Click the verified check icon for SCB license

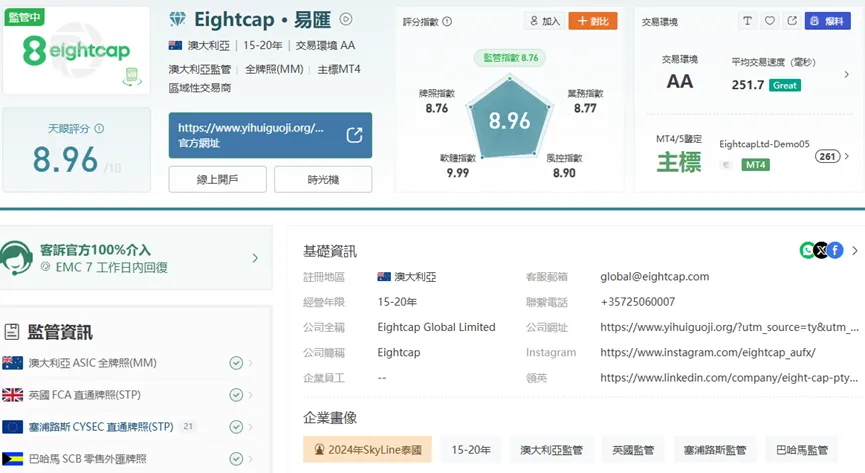[x=236, y=459]
